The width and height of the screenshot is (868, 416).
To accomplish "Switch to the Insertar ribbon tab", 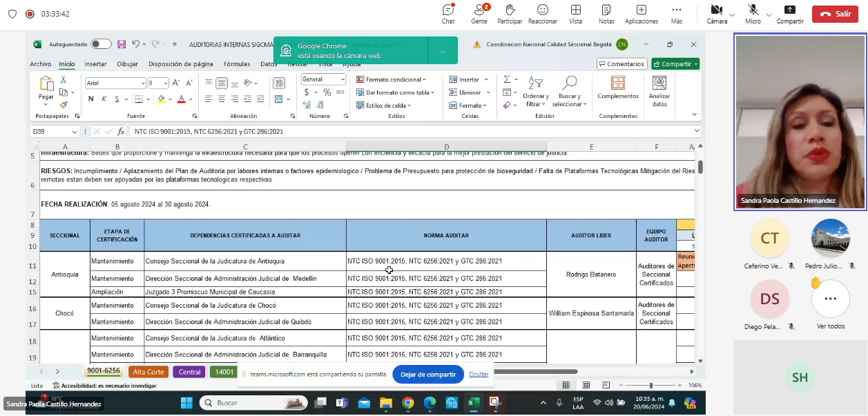I will pos(95,64).
